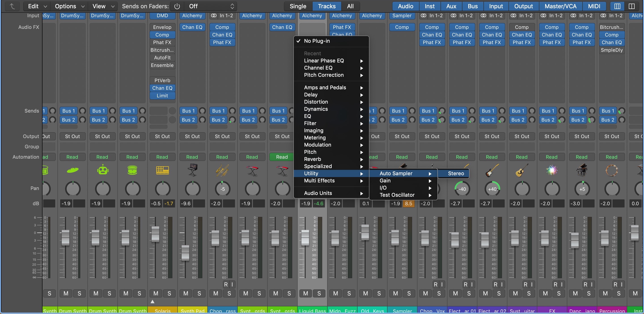Image resolution: width=644 pixels, height=314 pixels.
Task: Click the brass instruments track icon
Action: coord(222,170)
